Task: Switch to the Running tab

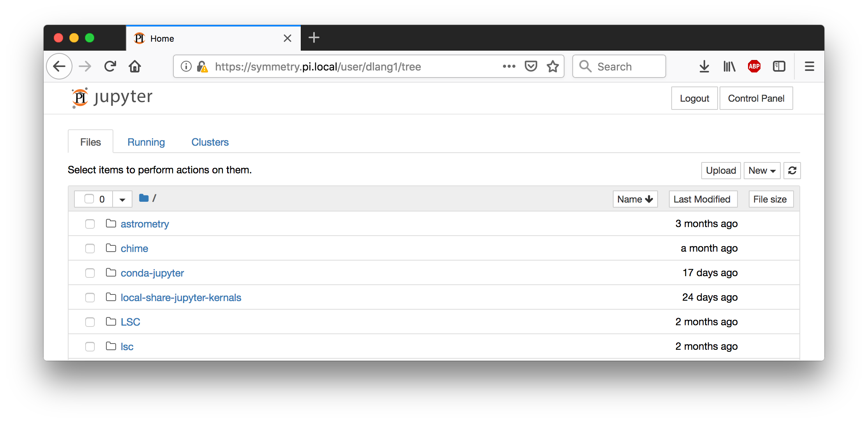Action: (146, 142)
